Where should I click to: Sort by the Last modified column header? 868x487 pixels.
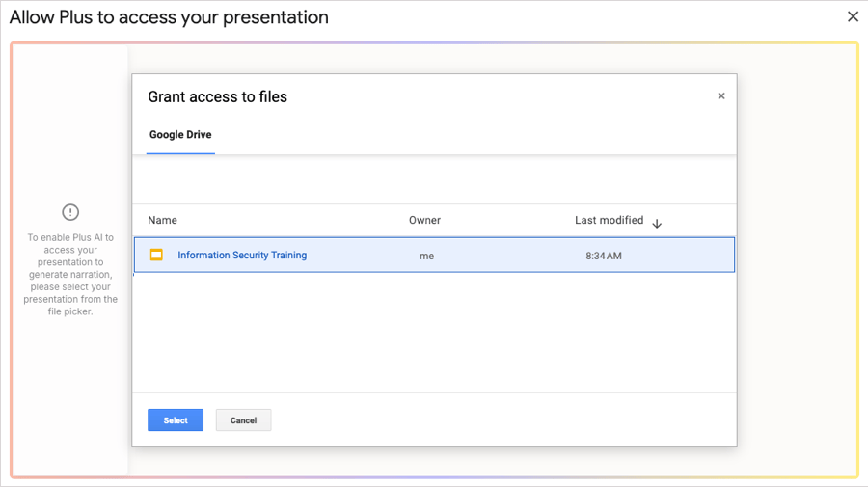tap(609, 220)
